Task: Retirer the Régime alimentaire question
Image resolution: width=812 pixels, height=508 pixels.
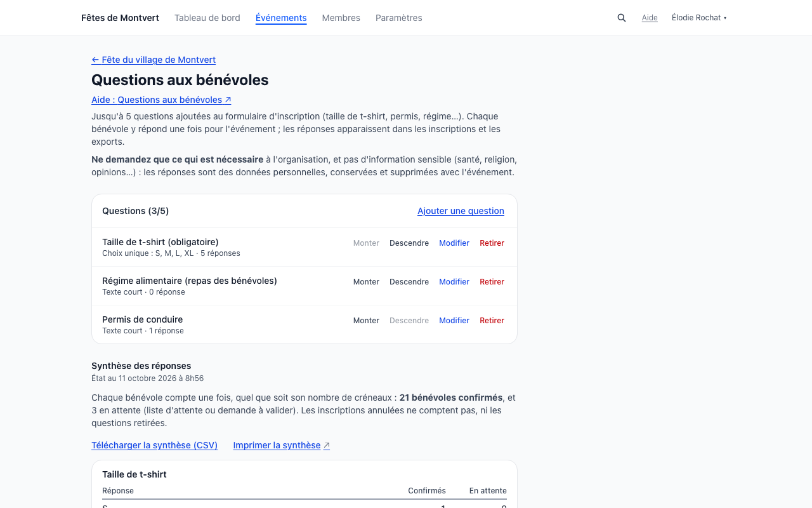Action: point(492,282)
